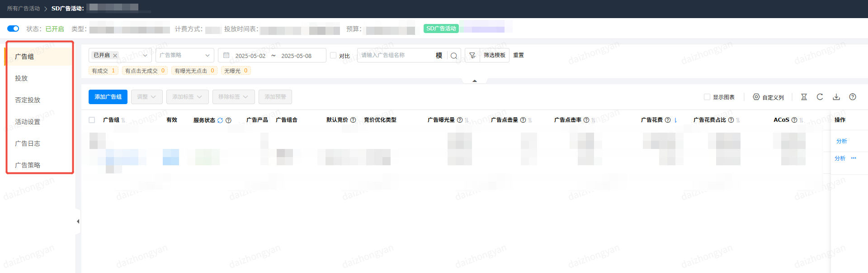Click the end date 2025-05-08
868x273 pixels.
point(296,56)
